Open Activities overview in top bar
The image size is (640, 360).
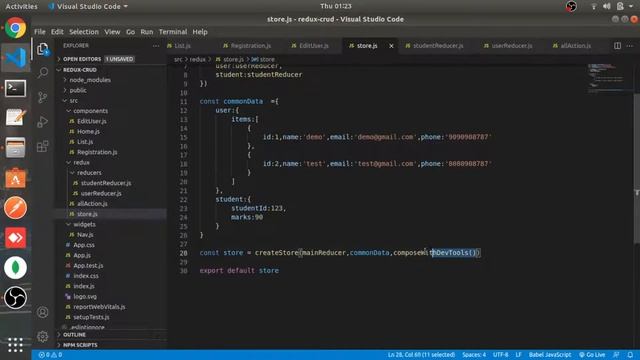click(x=21, y=6)
